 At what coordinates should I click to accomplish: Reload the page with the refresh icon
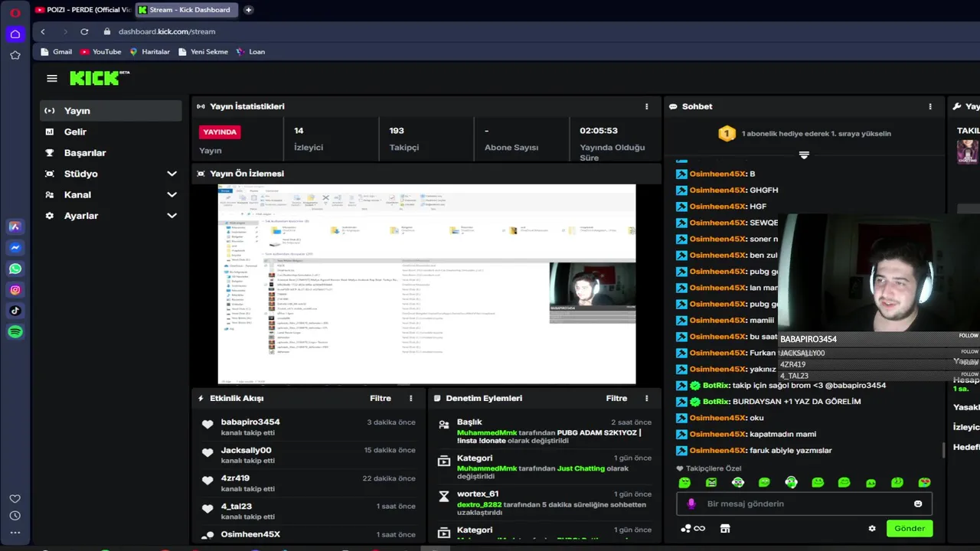(84, 31)
